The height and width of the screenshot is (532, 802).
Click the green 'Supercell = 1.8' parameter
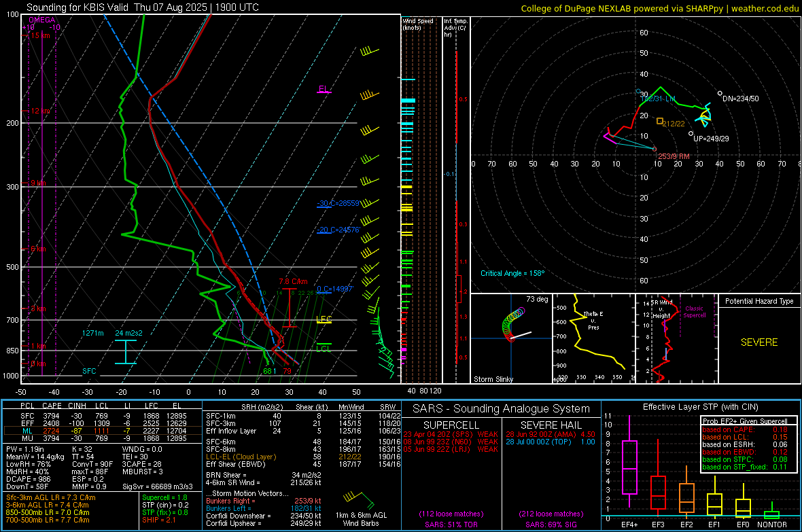(x=164, y=497)
